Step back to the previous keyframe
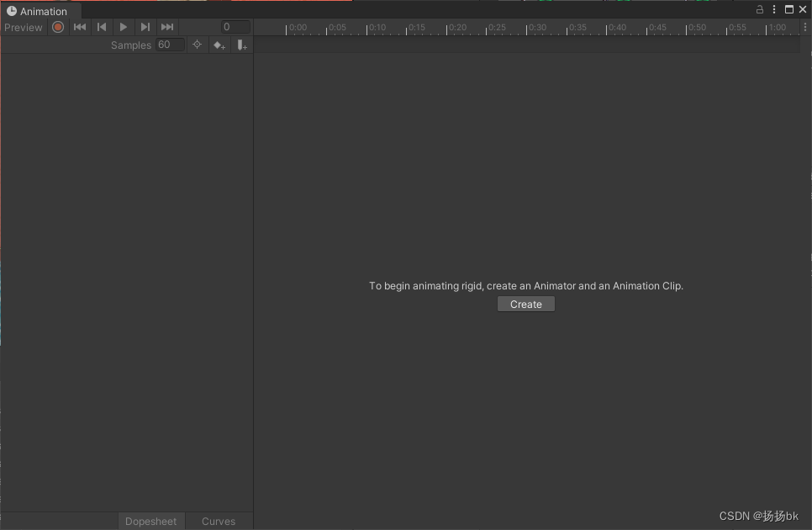This screenshot has width=812, height=530. (102, 26)
